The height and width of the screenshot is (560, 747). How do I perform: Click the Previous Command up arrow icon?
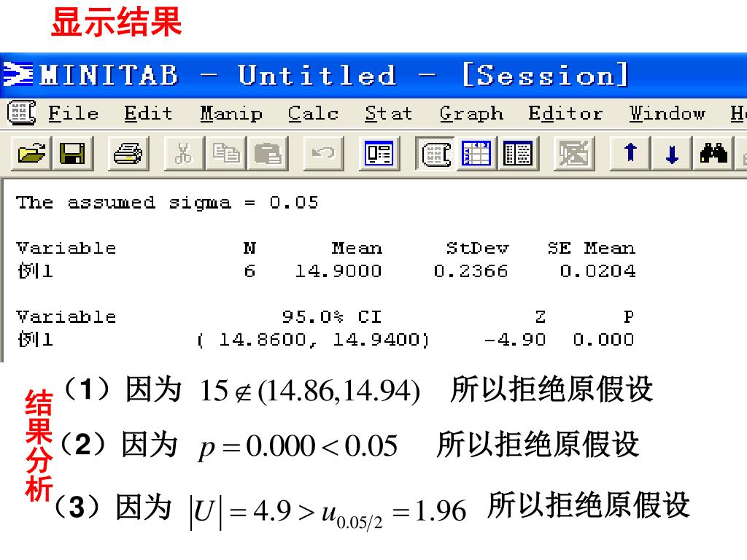pyautogui.click(x=630, y=153)
